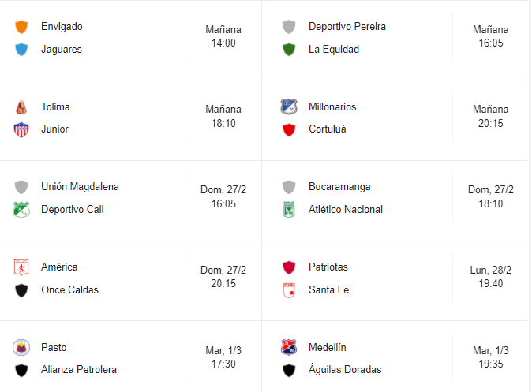This screenshot has height=392, width=532.
Task: Open the La Equidad team link
Action: 334,50
